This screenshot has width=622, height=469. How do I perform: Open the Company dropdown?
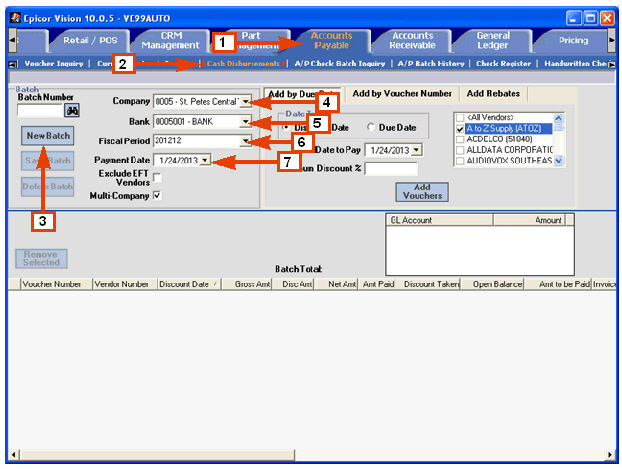pyautogui.click(x=246, y=102)
